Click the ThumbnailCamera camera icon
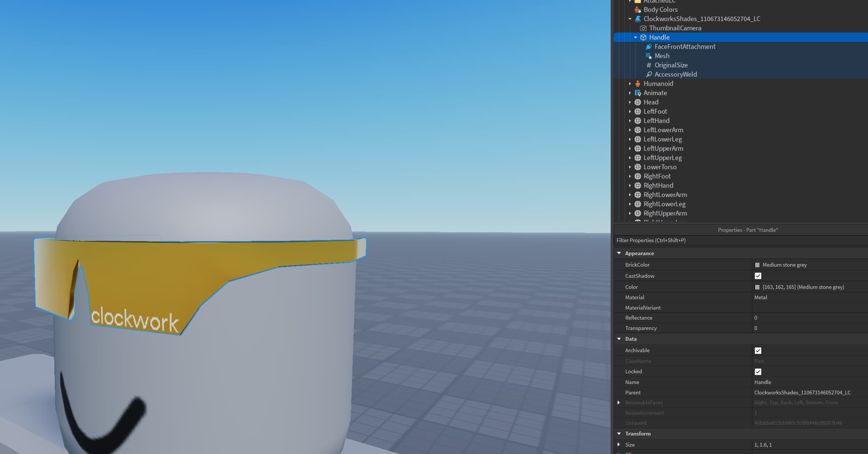Screen dimensions: 868x454 point(643,28)
